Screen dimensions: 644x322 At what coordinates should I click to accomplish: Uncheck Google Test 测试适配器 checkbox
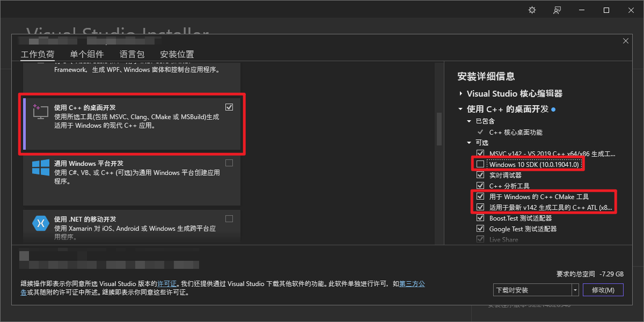click(480, 229)
